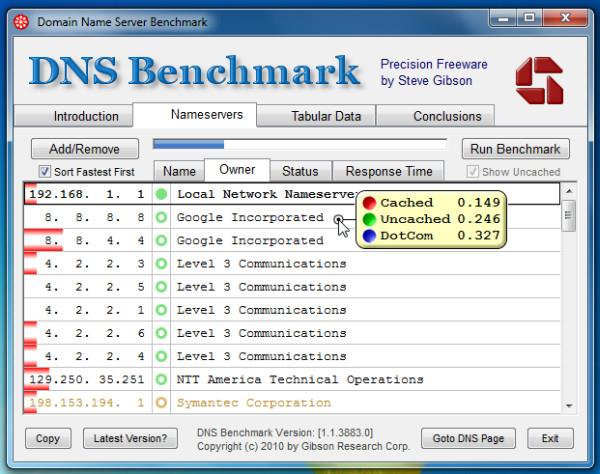Image resolution: width=600 pixels, height=474 pixels.
Task: Toggle the Sort Fastest First checkbox
Action: (44, 172)
